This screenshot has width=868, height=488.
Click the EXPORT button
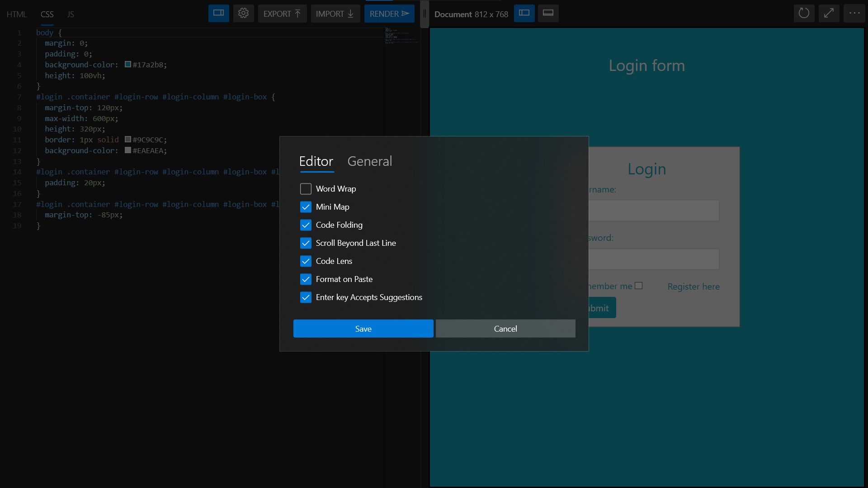point(282,14)
